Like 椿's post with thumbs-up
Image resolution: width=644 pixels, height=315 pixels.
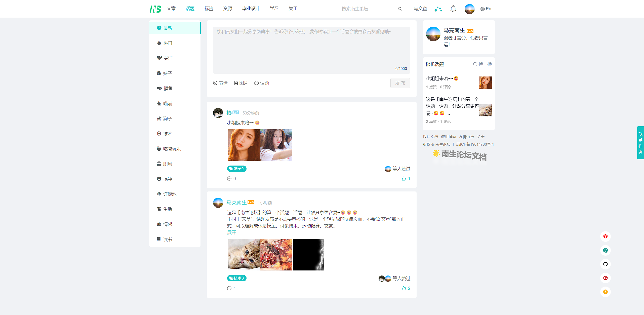coord(404,179)
